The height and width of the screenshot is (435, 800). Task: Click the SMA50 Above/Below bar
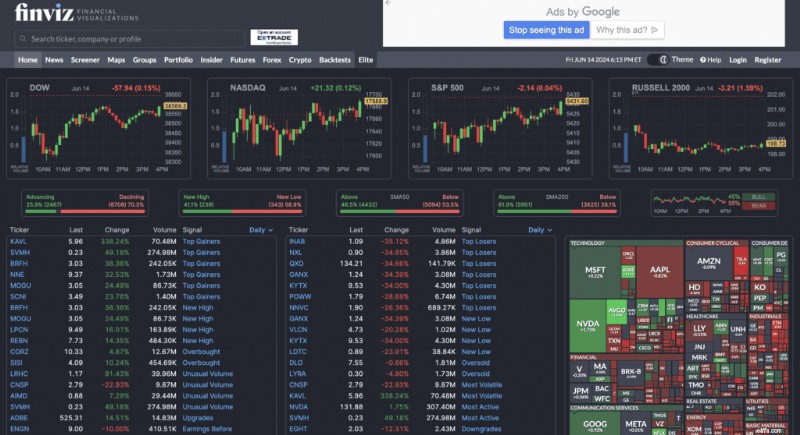399,203
